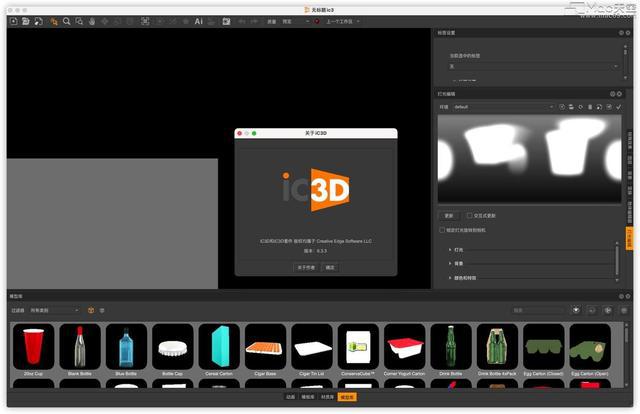Activate the orange selection tool in the toolbar

[x=54, y=21]
